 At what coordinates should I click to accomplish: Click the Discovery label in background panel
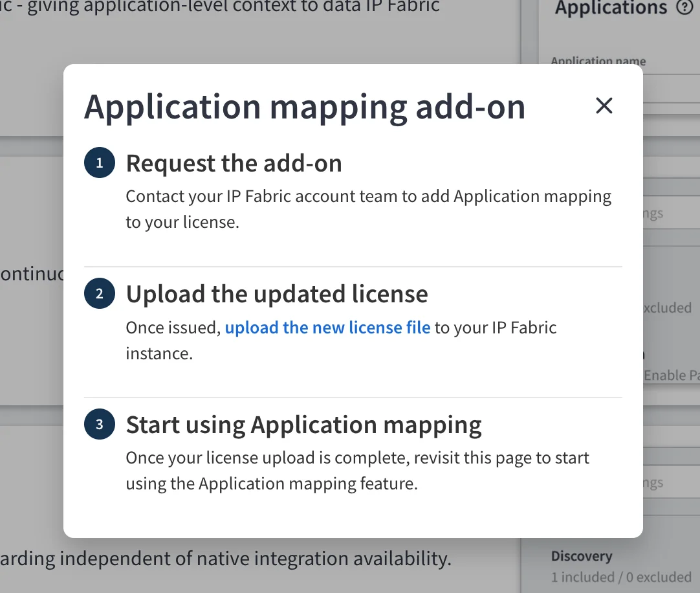tap(582, 556)
